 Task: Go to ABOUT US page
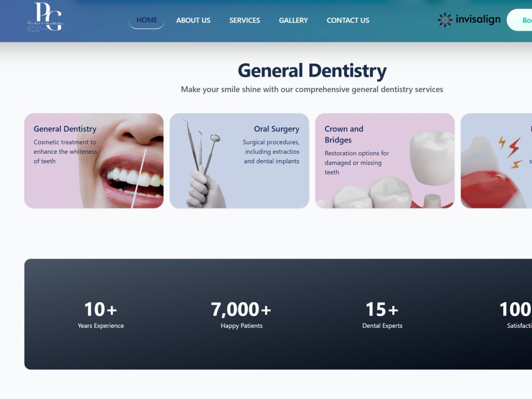pyautogui.click(x=193, y=20)
